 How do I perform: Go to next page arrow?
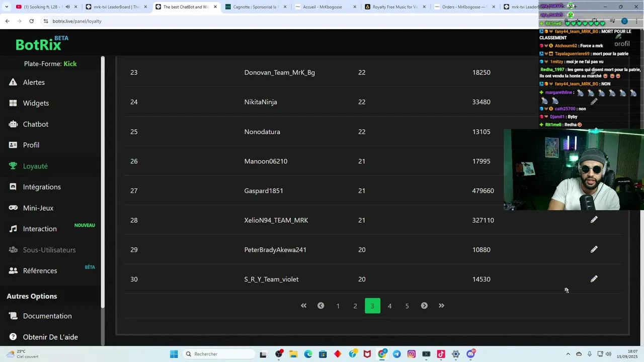click(424, 306)
